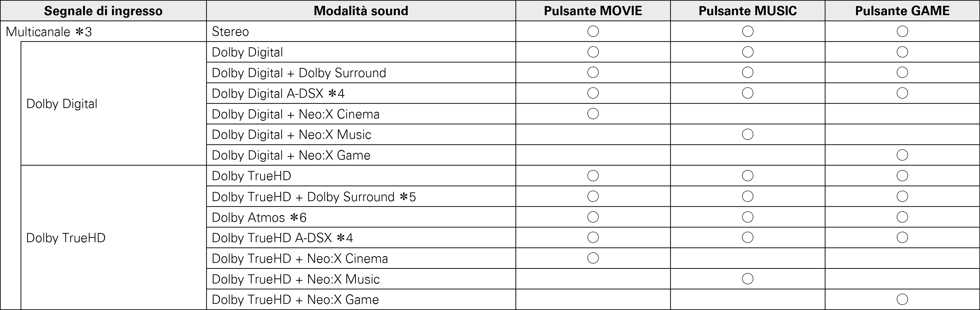Select the MUSIC circle for Dolby Atmos
980x310 pixels.
coord(748,217)
